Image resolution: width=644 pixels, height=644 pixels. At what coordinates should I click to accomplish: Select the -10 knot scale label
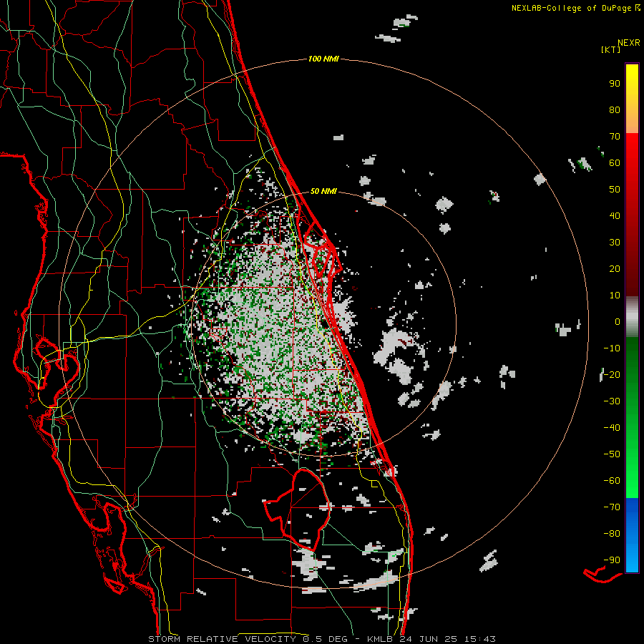pos(612,348)
